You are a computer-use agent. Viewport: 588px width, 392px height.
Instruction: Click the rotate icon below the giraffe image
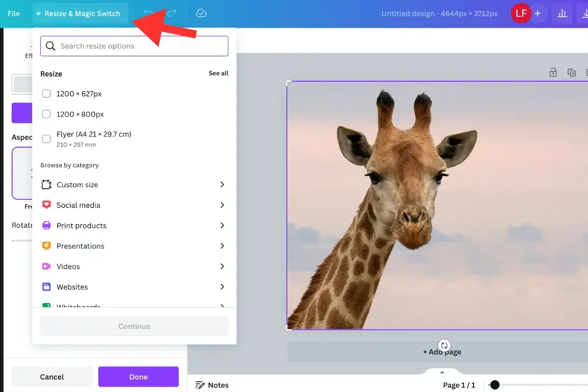pos(444,345)
